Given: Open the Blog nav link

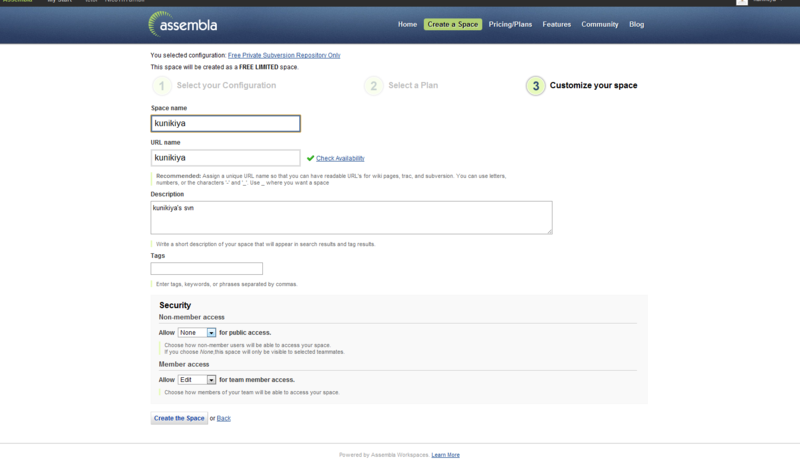Looking at the screenshot, I should 636,24.
